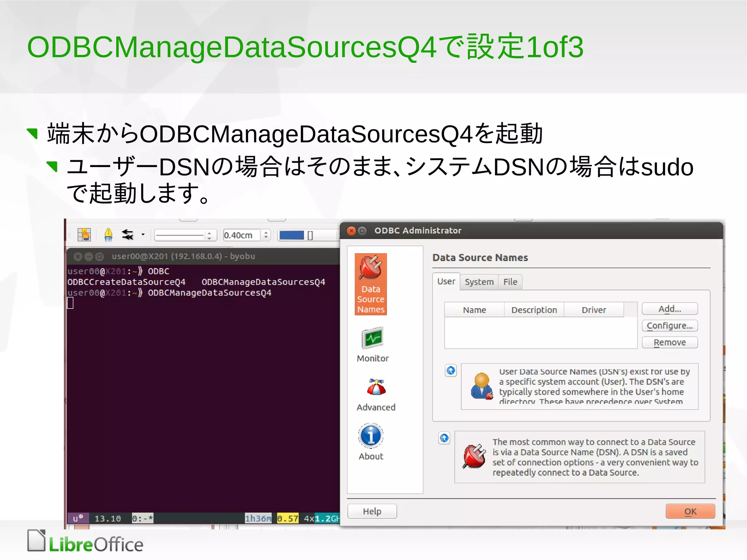Click the blue line color swatch
747x560 pixels.
pos(291,235)
